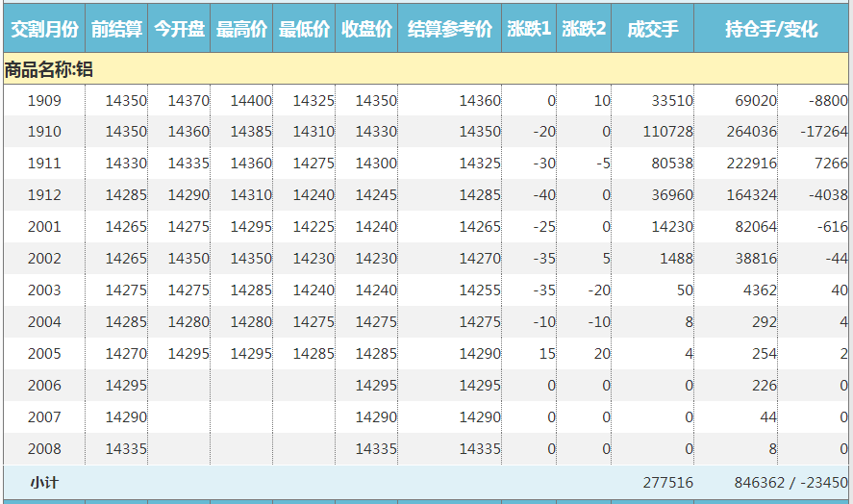This screenshot has width=853, height=504.
Task: Select the 今开盘 column header
Action: pyautogui.click(x=179, y=30)
